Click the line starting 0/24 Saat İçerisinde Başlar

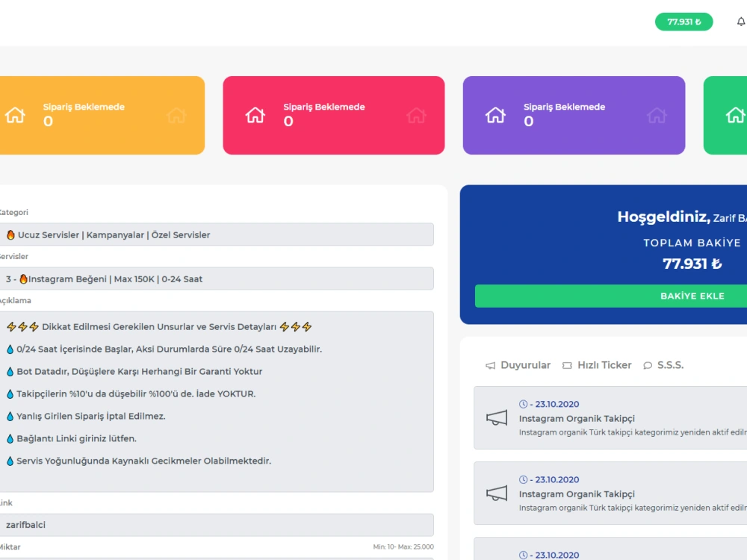click(x=164, y=349)
